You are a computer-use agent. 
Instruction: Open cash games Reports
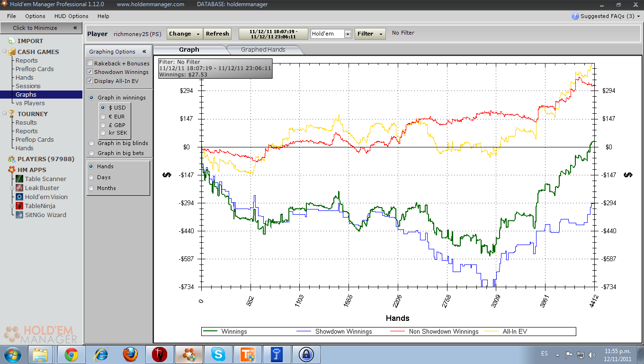click(27, 60)
